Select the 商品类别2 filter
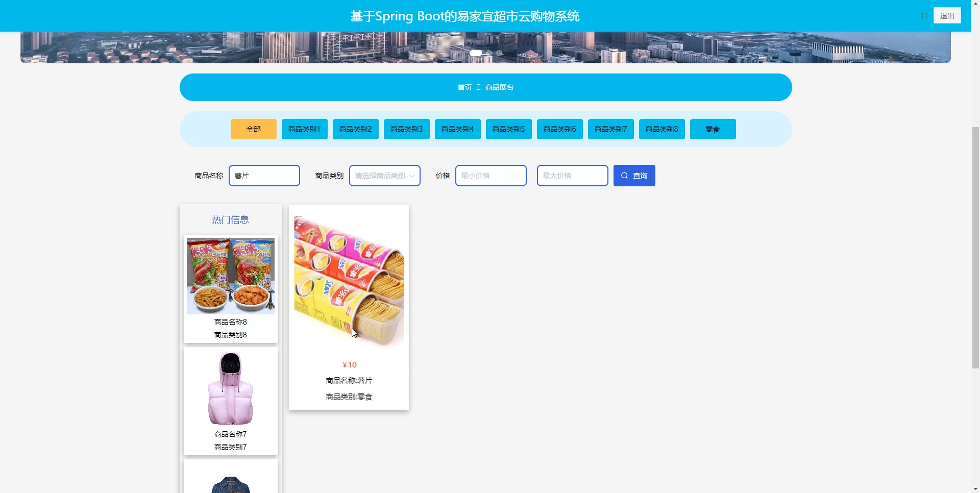Viewport: 980px width, 493px height. click(356, 129)
